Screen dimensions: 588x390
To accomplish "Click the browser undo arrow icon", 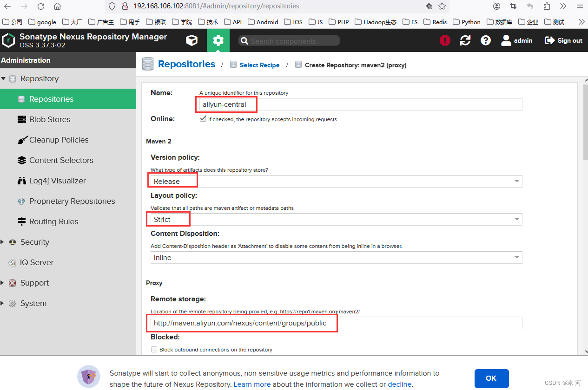I will click(530, 6).
